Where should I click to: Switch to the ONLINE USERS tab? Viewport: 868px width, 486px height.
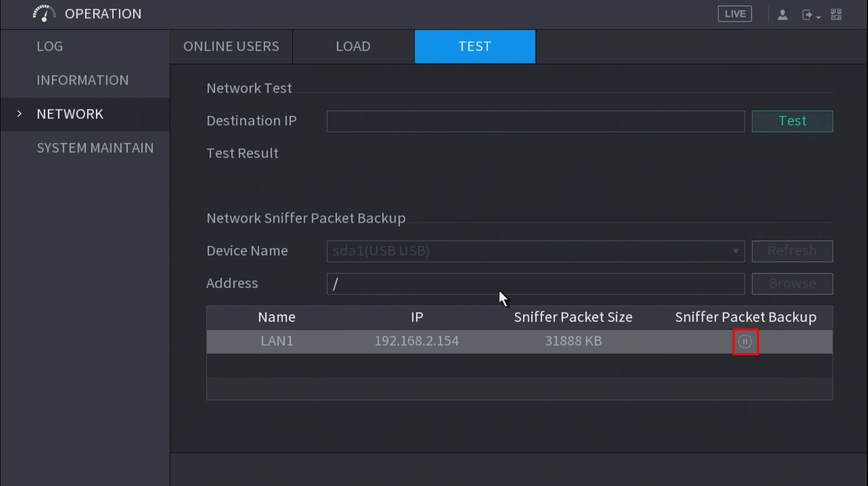point(231,46)
